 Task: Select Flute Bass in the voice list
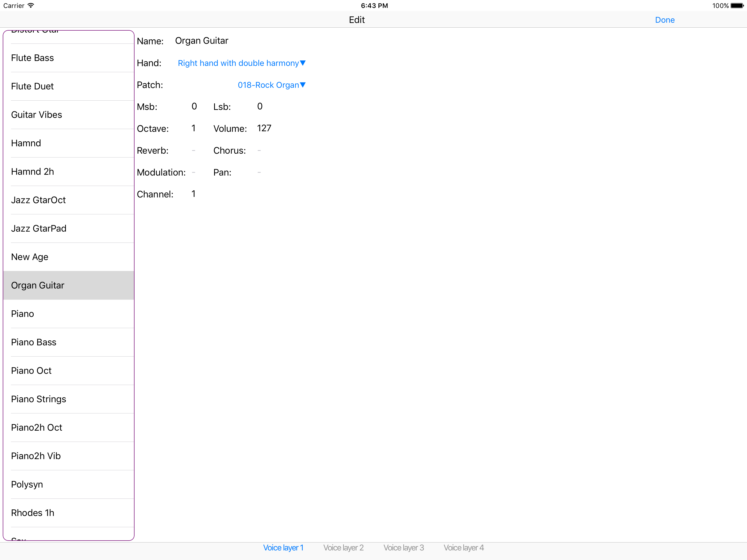pyautogui.click(x=69, y=58)
